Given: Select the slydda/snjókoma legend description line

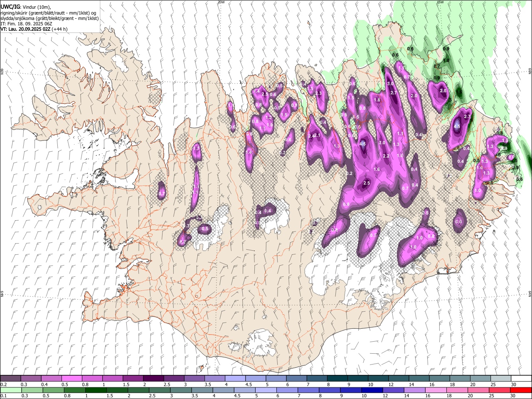Looking at the screenshot, I should pos(49,18).
